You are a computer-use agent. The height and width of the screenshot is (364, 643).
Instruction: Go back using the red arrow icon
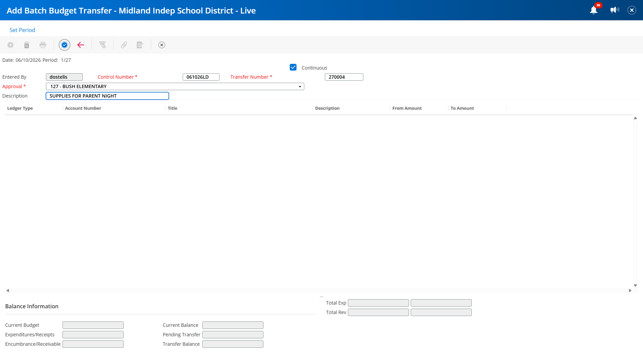pyautogui.click(x=81, y=45)
